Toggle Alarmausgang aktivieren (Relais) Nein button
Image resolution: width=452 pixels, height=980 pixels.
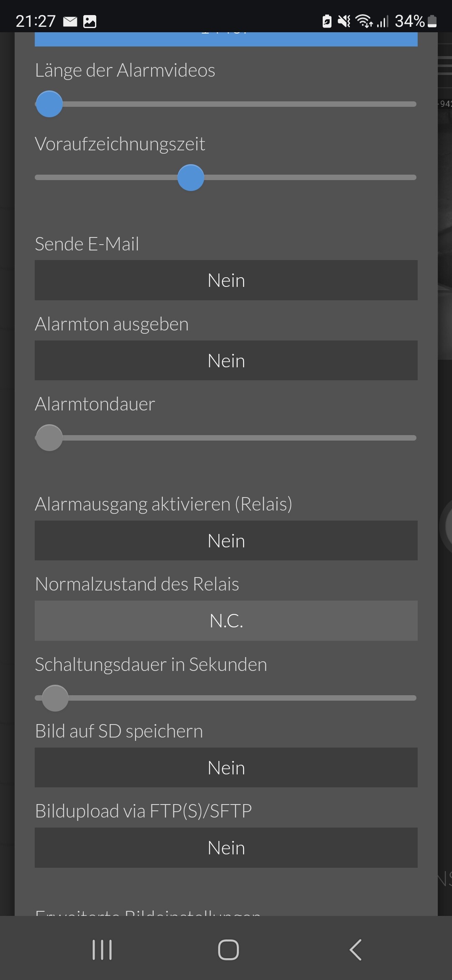coord(226,541)
